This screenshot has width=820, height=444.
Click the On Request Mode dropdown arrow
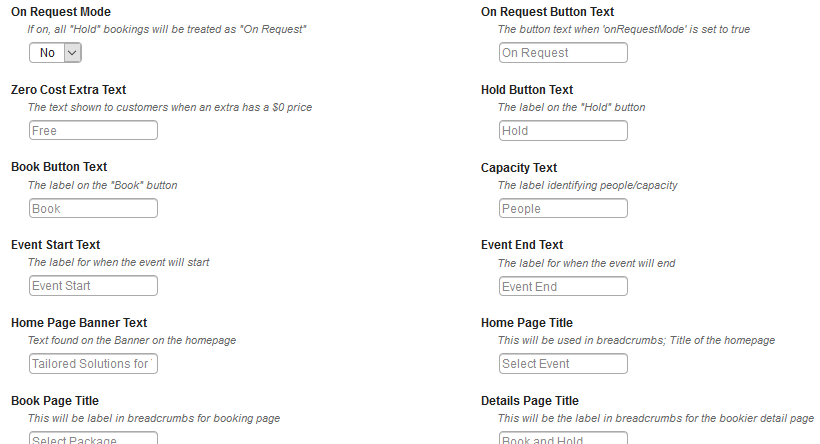(73, 53)
